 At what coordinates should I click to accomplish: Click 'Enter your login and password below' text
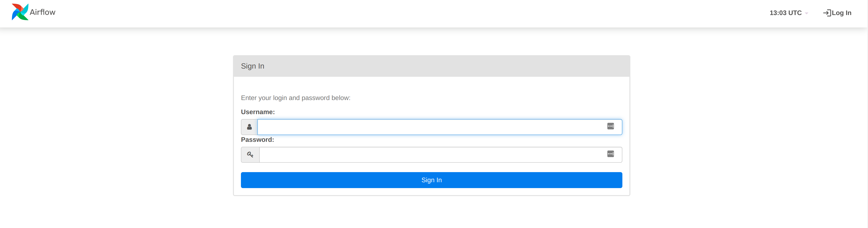(x=296, y=98)
